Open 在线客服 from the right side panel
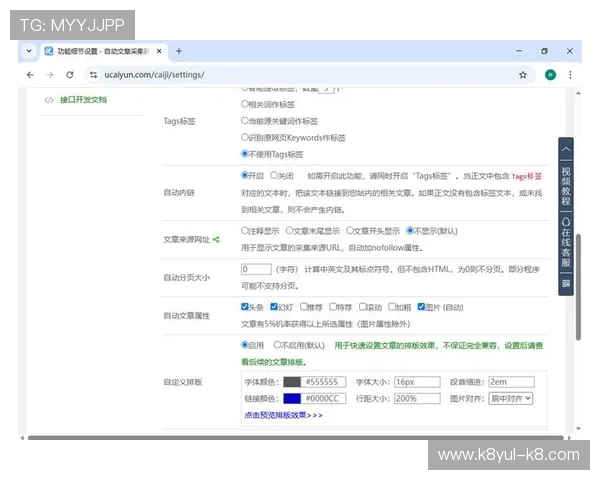This screenshot has height=480, width=600. (566, 243)
